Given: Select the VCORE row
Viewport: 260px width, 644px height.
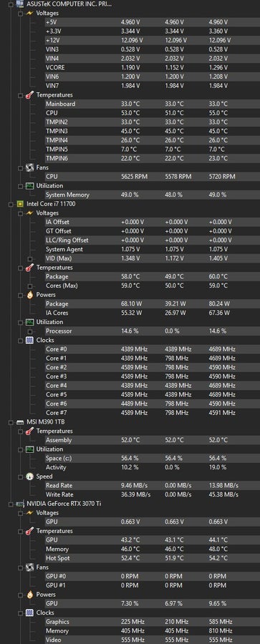Looking at the screenshot, I should pyautogui.click(x=153, y=67).
